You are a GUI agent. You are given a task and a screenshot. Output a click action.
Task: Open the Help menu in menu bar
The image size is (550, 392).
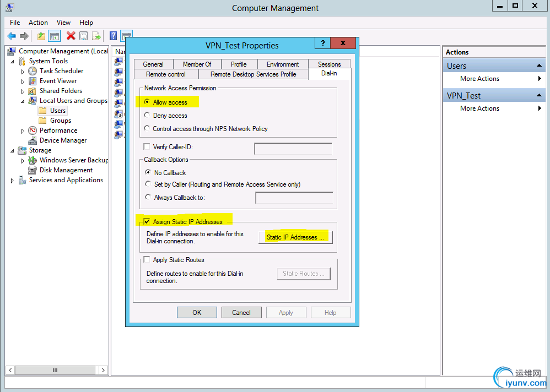coord(86,23)
